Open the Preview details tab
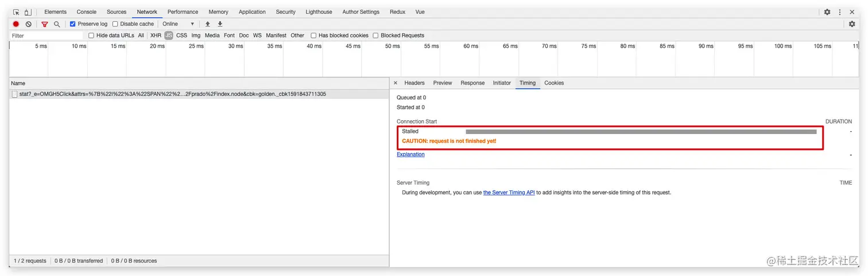Viewport: 868px width, 276px height. pyautogui.click(x=443, y=83)
